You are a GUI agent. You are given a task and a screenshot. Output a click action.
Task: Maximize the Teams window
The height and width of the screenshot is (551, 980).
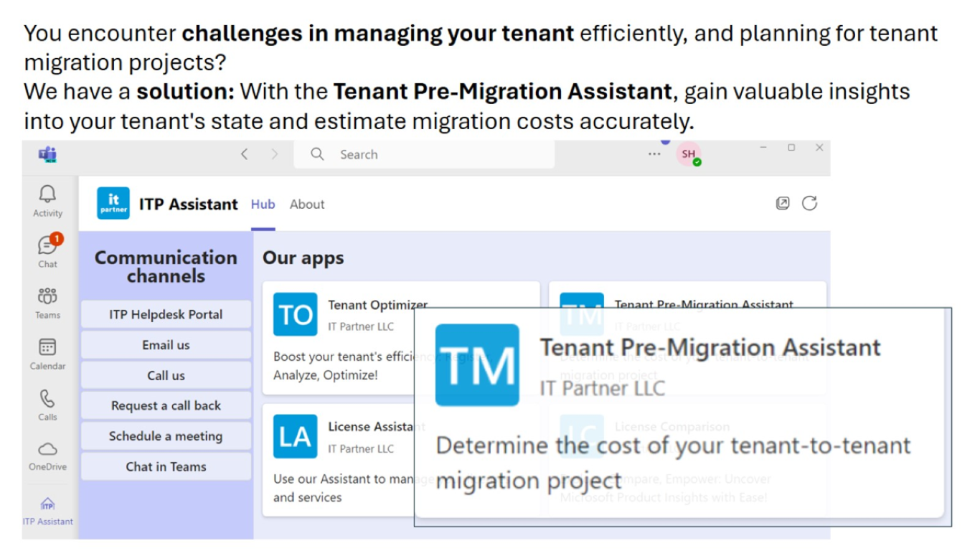coord(791,147)
